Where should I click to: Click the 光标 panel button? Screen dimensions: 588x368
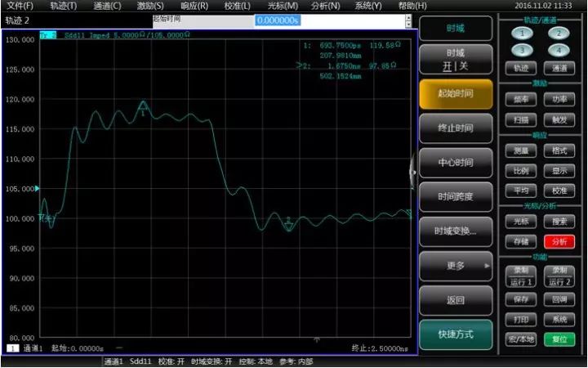[x=521, y=222]
